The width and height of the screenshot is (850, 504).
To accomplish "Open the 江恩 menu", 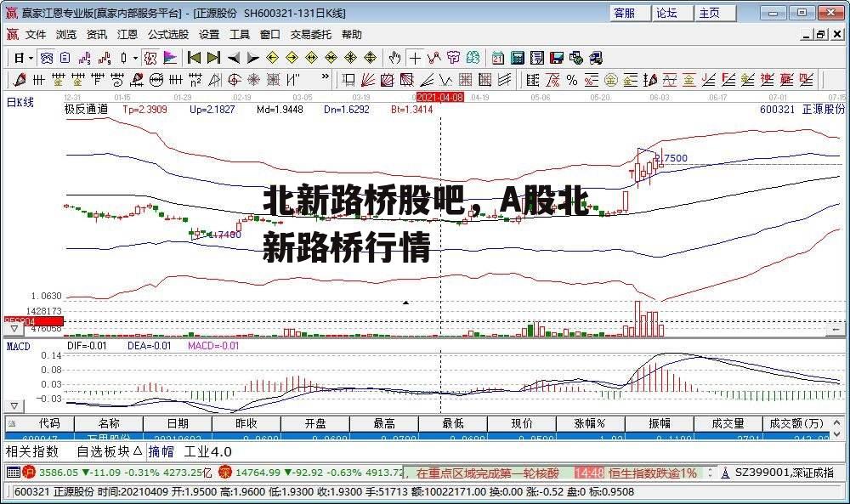I will [x=127, y=35].
